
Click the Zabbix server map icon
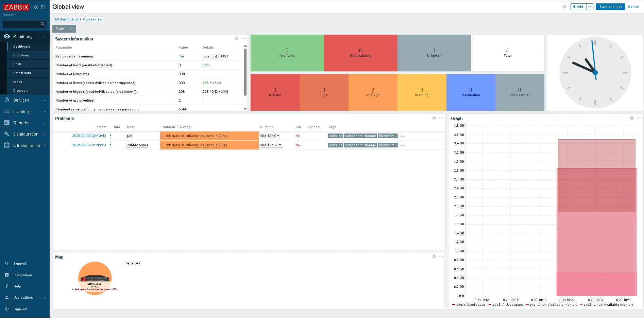[95, 278]
